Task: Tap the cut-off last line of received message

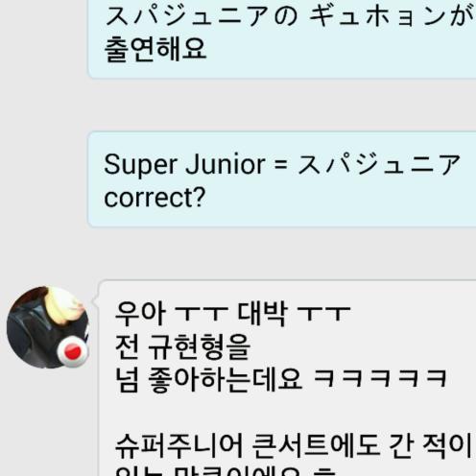Action: pos(226,471)
